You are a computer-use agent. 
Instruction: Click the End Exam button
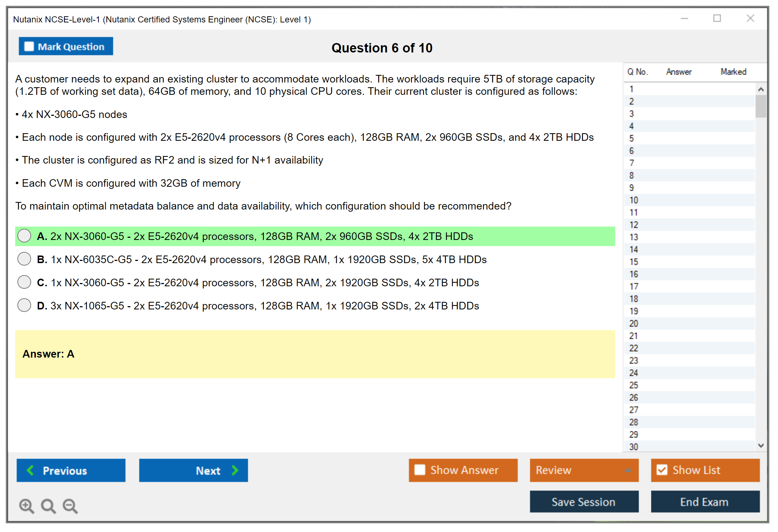(705, 502)
